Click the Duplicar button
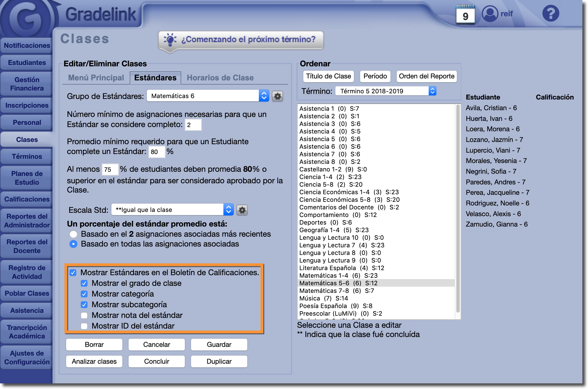 tap(219, 361)
